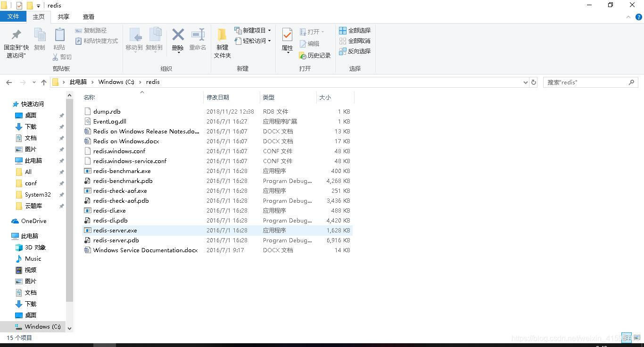Sort by the Name (名称) column

click(142, 98)
